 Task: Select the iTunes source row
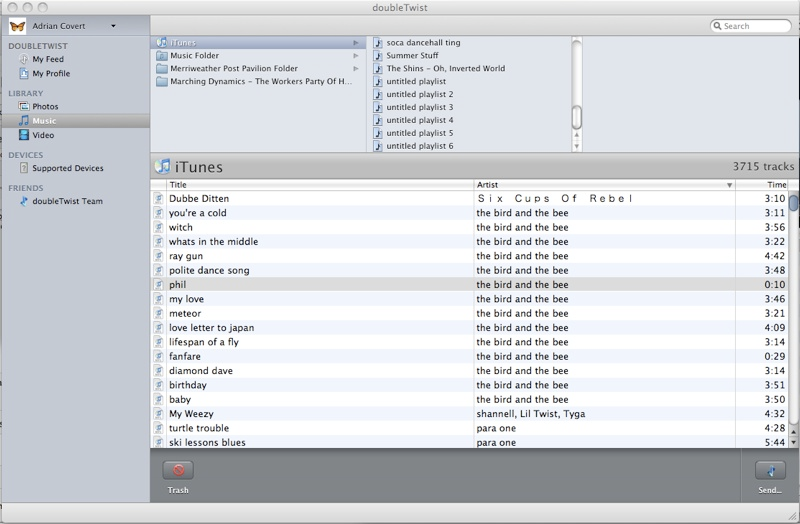pyautogui.click(x=258, y=42)
